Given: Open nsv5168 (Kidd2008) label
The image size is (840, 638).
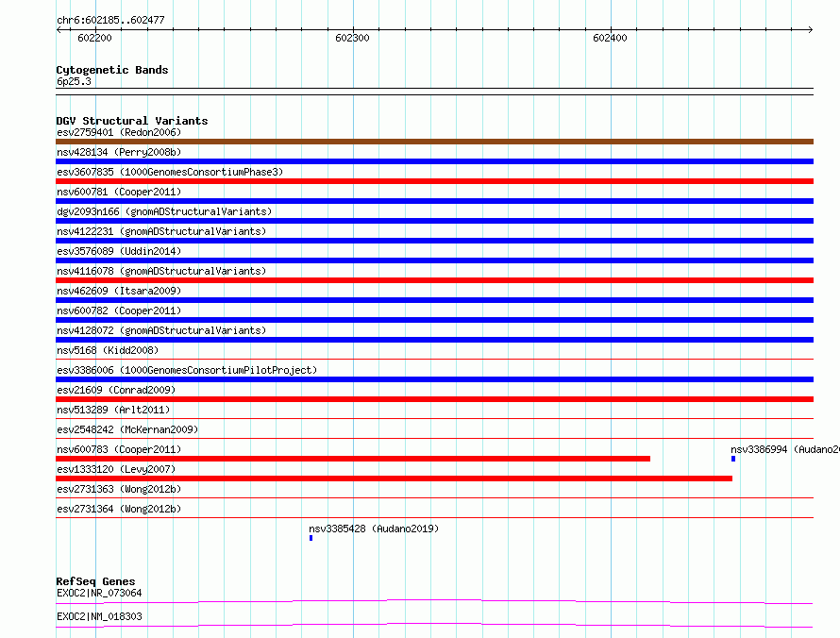Looking at the screenshot, I should coord(108,350).
